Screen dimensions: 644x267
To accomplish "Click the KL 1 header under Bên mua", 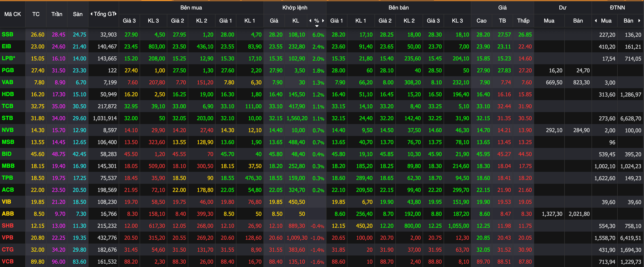I will 249,21.
